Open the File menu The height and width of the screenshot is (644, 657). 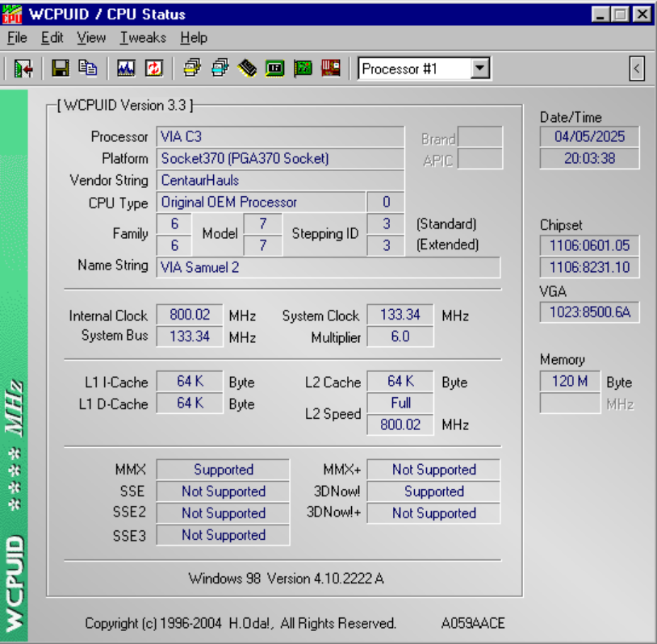[17, 38]
